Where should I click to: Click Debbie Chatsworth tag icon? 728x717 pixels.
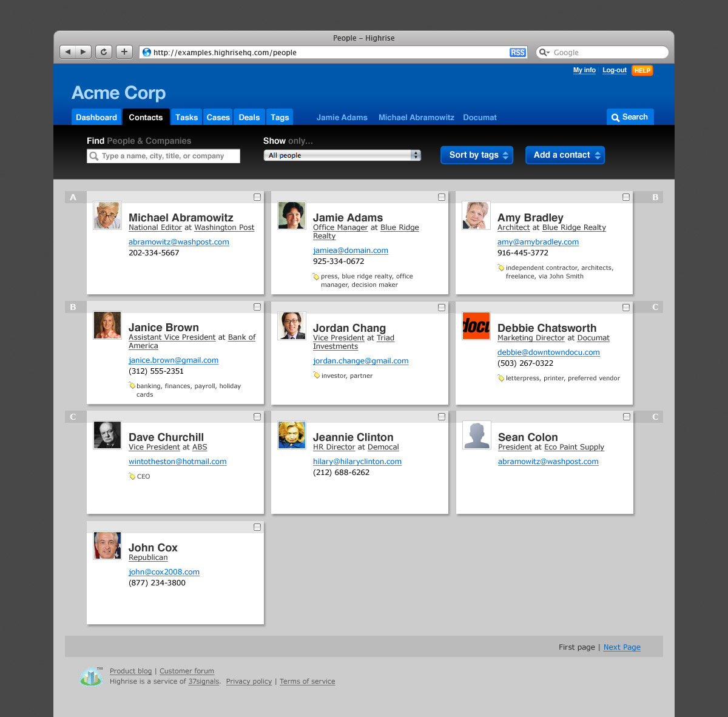coord(500,378)
